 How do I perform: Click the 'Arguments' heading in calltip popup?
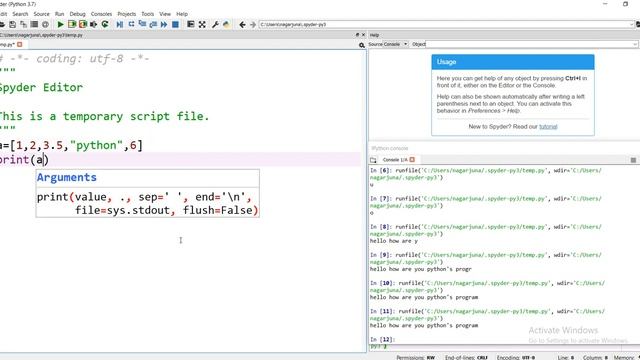(67, 178)
